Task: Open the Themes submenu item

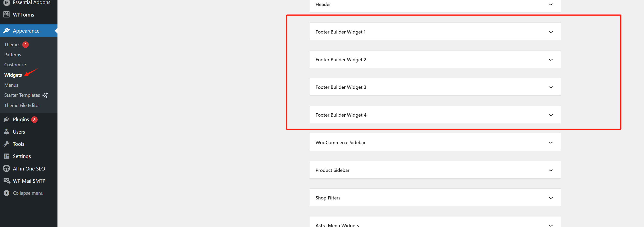Action: 12,45
